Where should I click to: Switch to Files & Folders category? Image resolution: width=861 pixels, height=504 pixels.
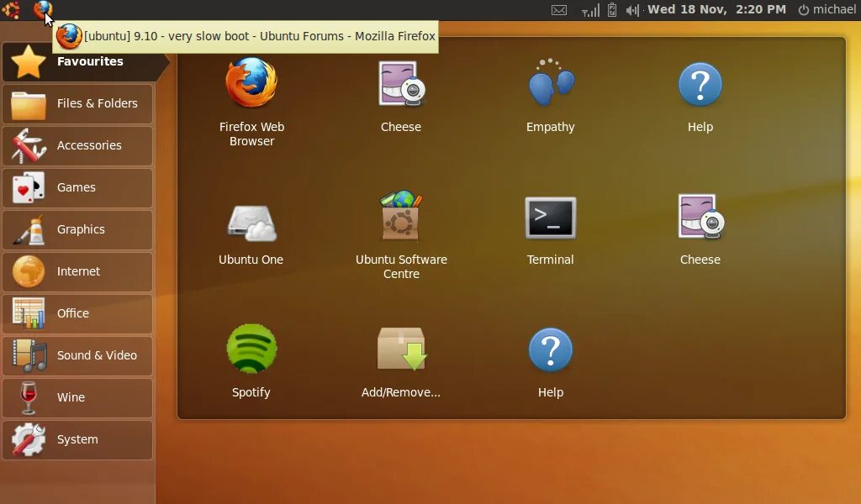(x=77, y=103)
